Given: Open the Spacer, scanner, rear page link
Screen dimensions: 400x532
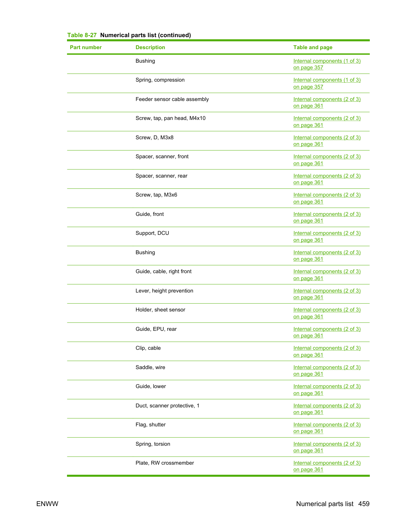Looking at the screenshot, I should pos(327,179).
